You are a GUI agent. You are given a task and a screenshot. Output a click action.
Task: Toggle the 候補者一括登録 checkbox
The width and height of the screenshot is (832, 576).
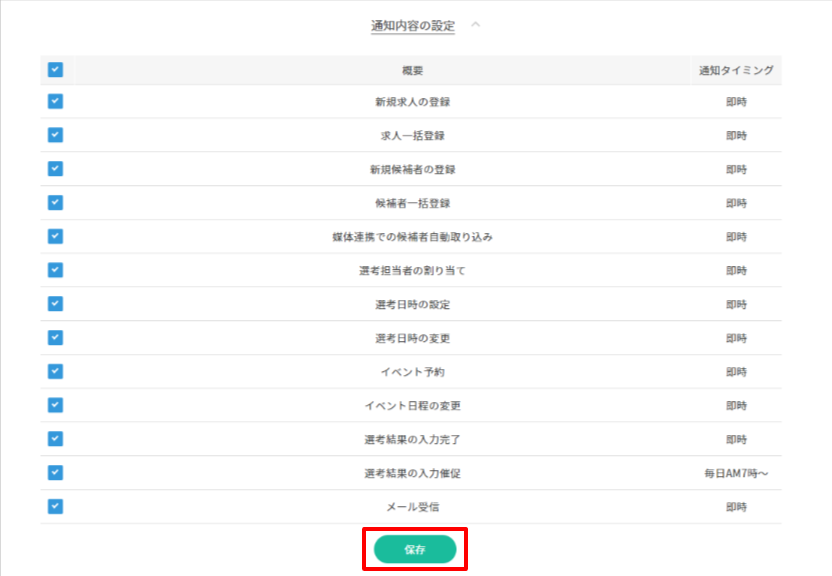pos(55,202)
